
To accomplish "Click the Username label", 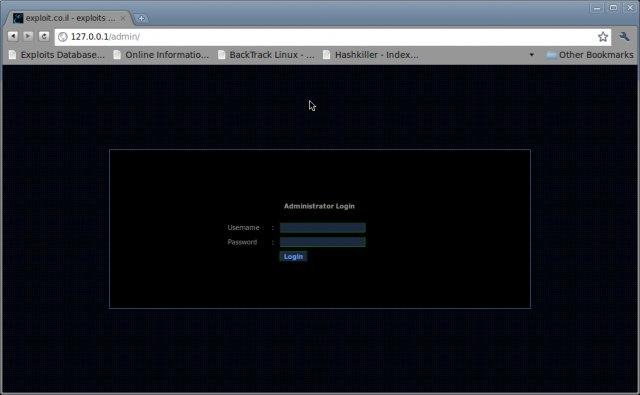I will pos(243,228).
